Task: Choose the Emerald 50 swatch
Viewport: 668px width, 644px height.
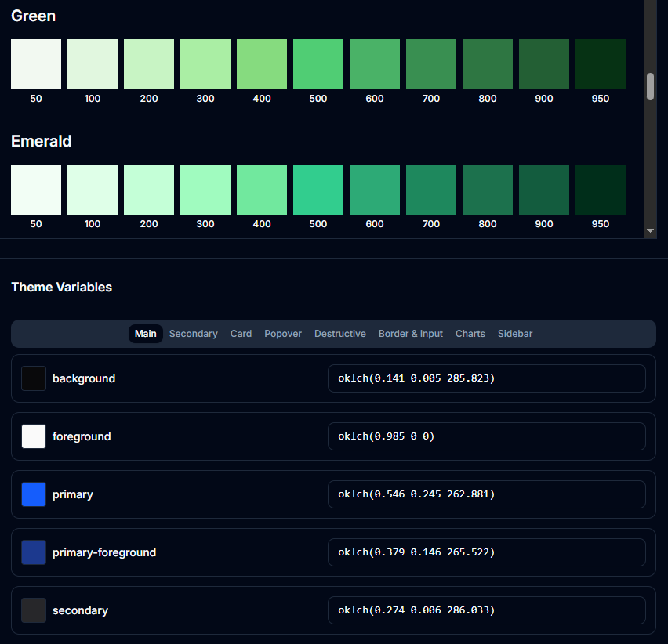Action: pyautogui.click(x=36, y=190)
